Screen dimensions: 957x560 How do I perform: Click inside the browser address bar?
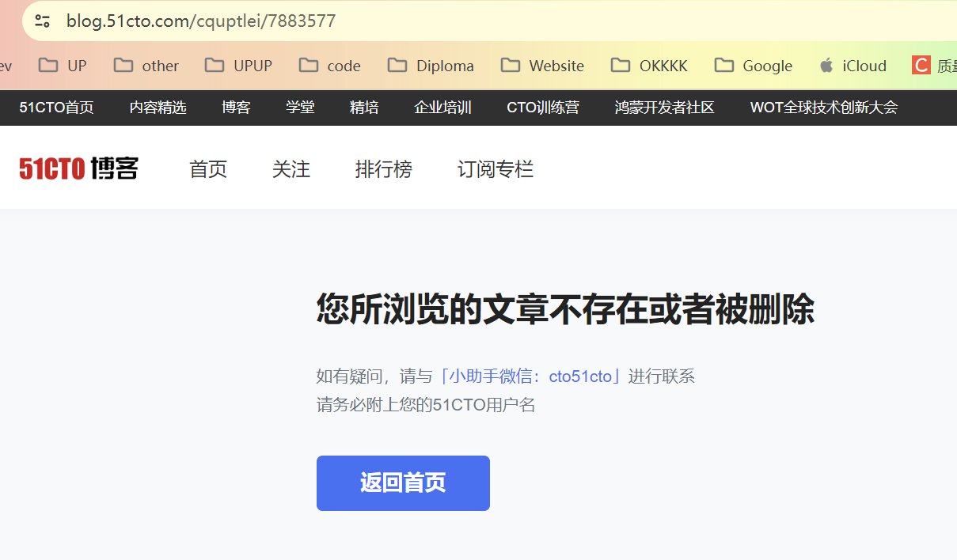tap(237, 21)
